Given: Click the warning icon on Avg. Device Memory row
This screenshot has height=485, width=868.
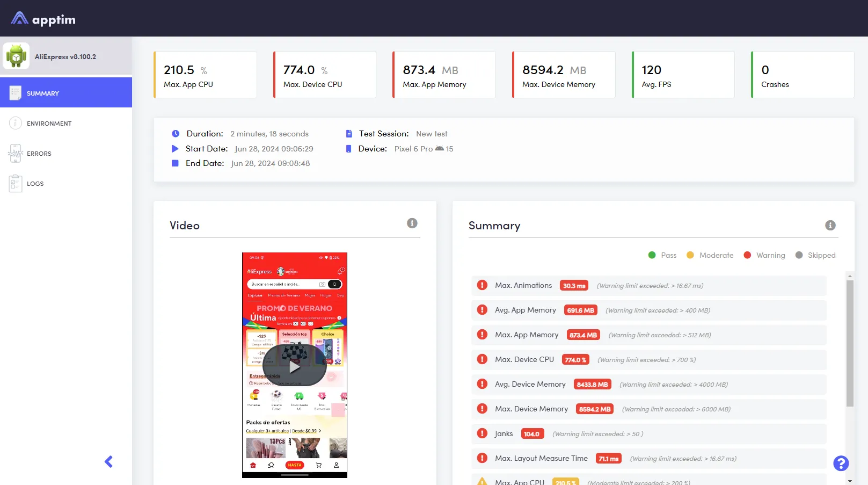Looking at the screenshot, I should pos(482,384).
